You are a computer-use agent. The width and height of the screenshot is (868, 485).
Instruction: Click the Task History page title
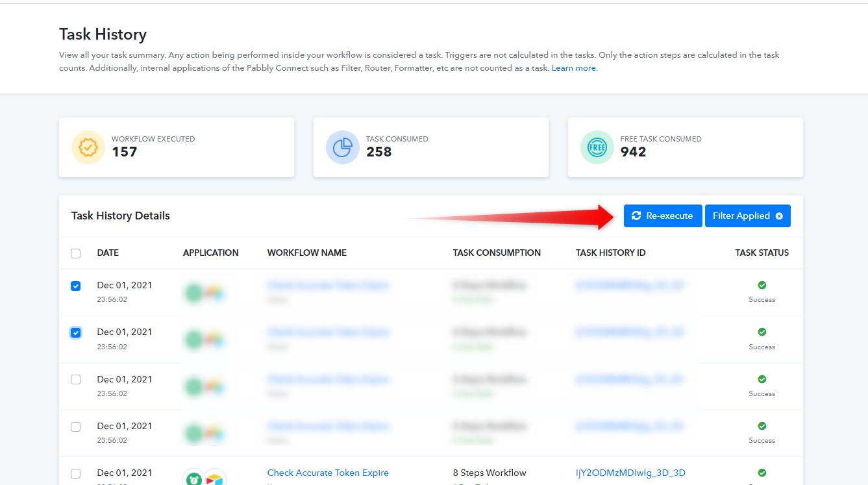click(x=103, y=34)
